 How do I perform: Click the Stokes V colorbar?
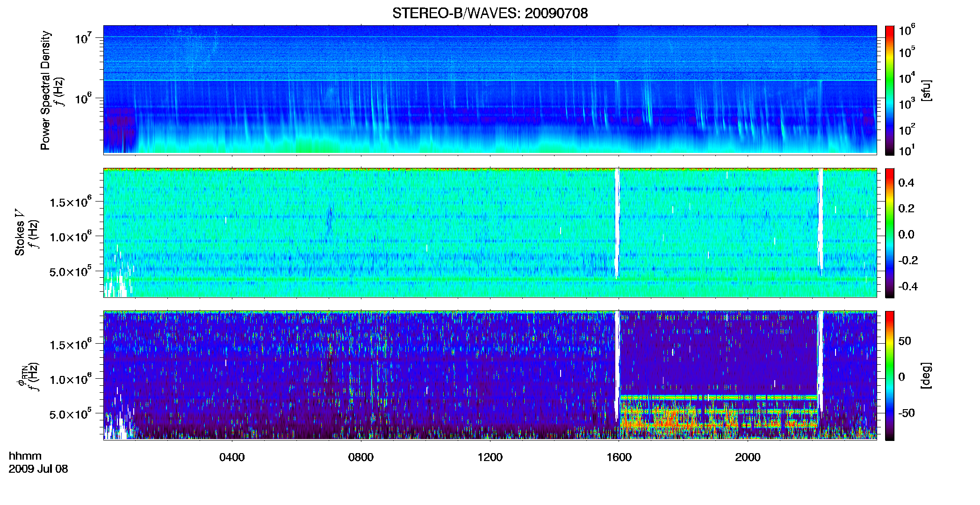pos(889,233)
